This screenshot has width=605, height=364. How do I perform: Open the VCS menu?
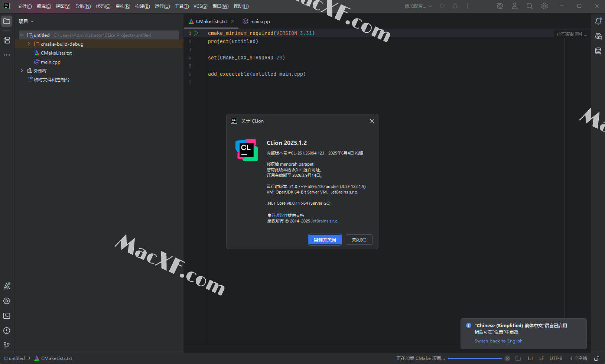[x=200, y=6]
